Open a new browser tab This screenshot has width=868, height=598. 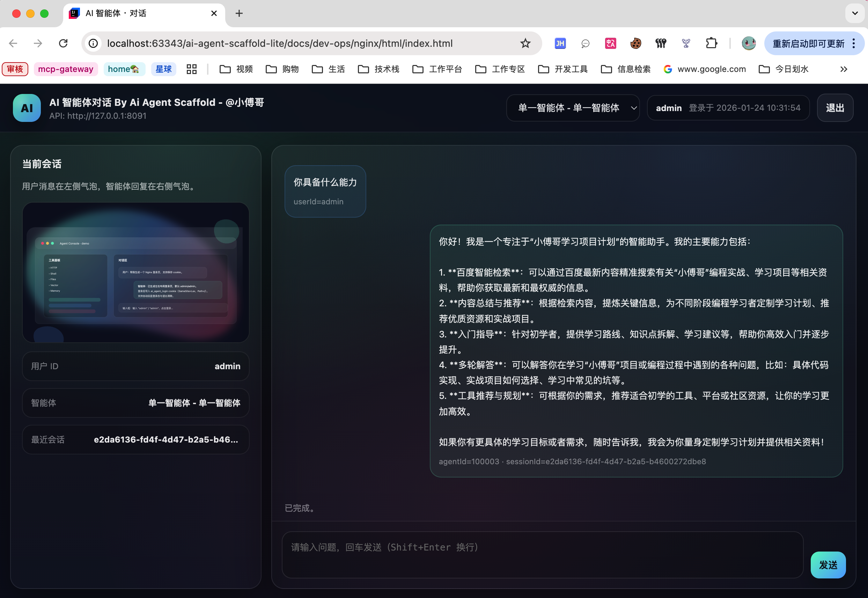coord(239,14)
